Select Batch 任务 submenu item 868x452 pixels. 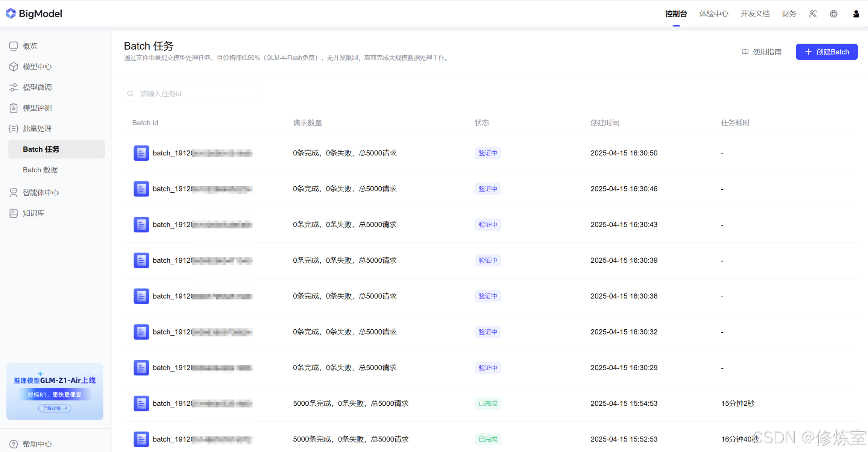(x=41, y=149)
